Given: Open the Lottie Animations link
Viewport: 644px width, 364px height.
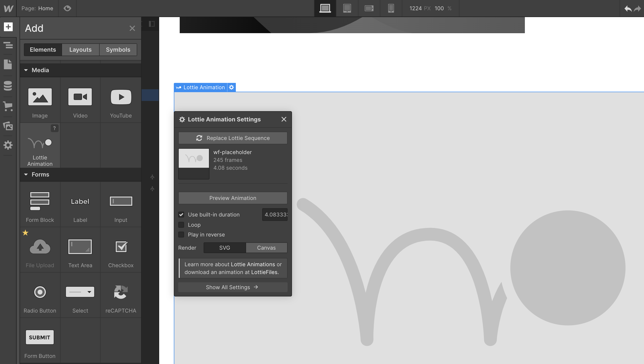Looking at the screenshot, I should tap(253, 264).
